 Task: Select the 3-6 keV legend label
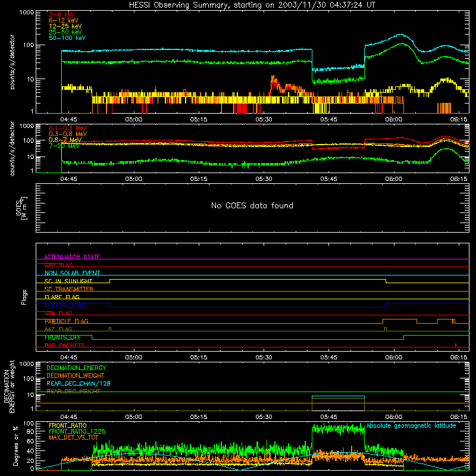pyautogui.click(x=62, y=14)
